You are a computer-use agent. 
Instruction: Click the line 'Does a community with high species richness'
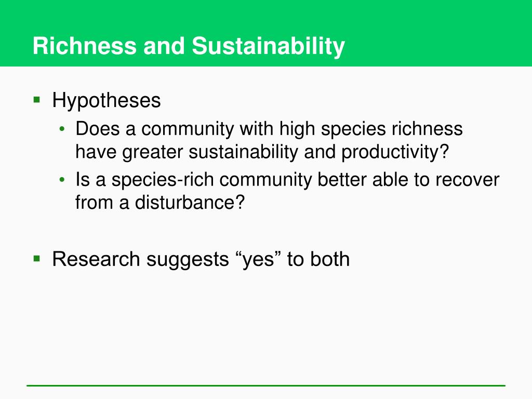pos(269,129)
